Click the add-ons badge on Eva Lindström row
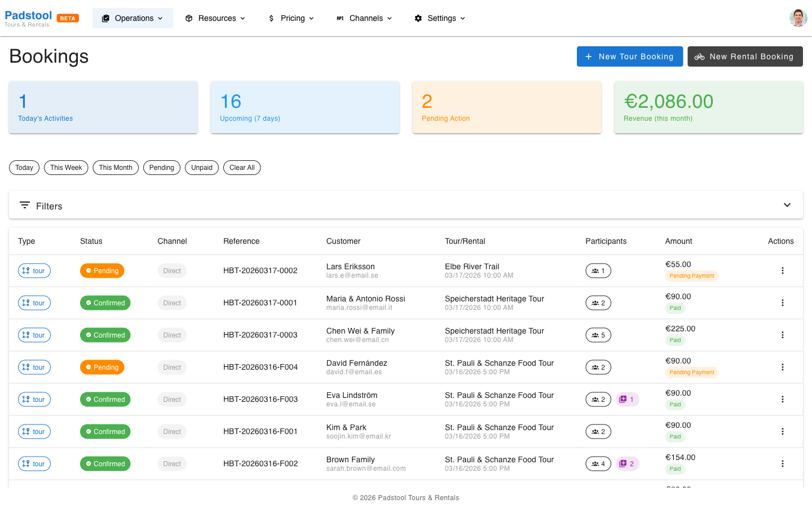812x508 pixels. tap(627, 400)
